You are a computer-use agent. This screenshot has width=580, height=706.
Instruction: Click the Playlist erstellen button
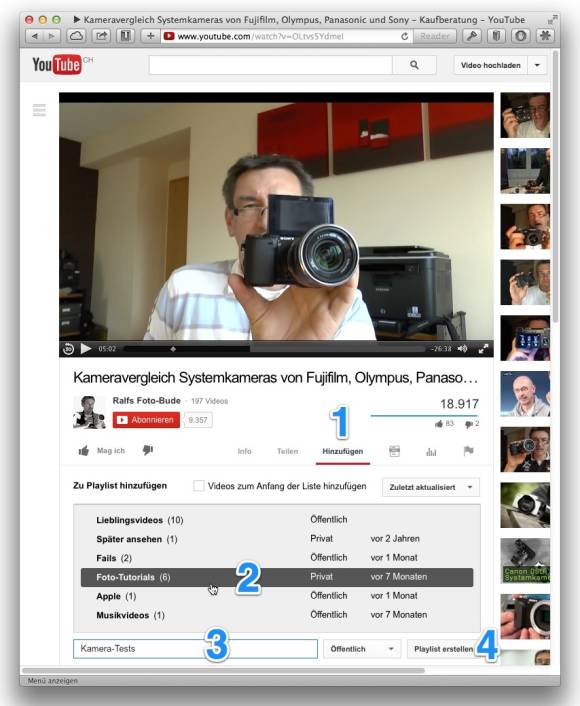click(444, 649)
